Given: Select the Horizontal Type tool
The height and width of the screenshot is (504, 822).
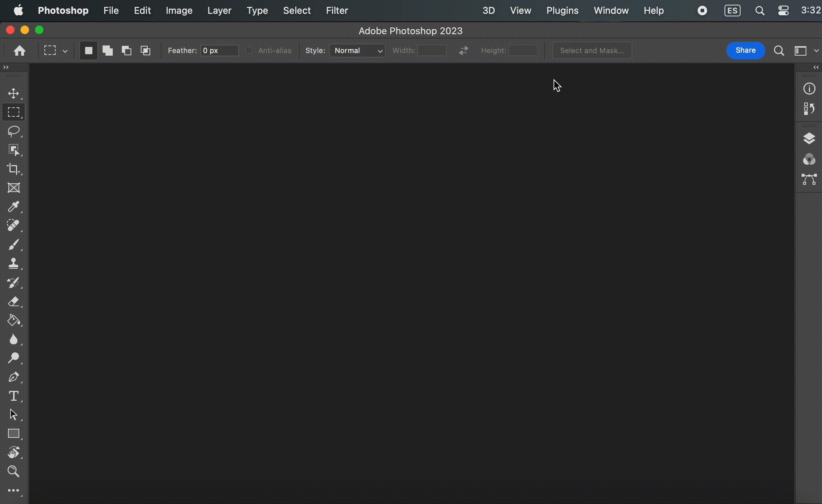Looking at the screenshot, I should [13, 396].
